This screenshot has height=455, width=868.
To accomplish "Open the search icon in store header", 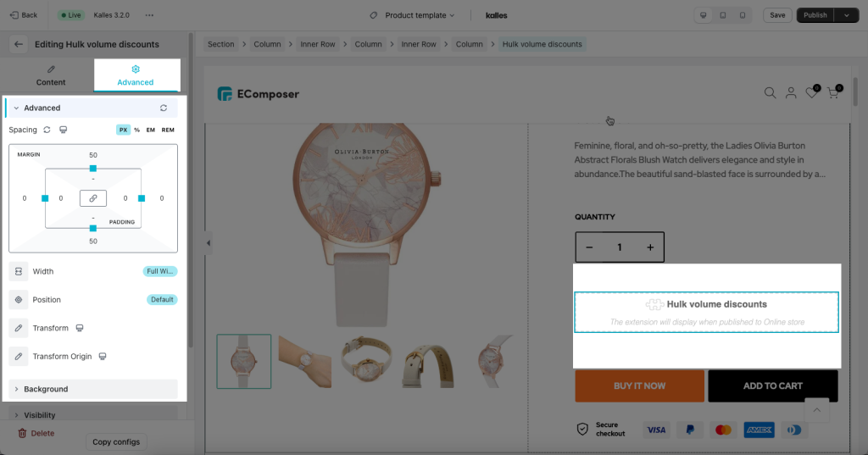I will pos(770,93).
